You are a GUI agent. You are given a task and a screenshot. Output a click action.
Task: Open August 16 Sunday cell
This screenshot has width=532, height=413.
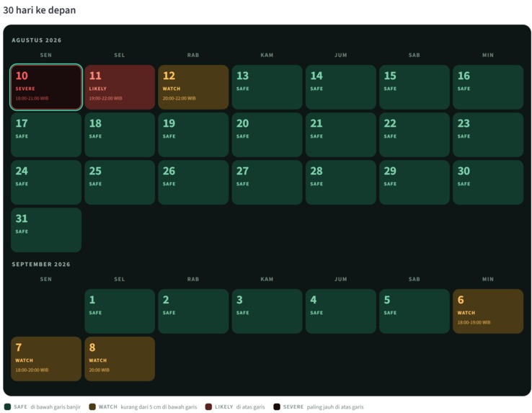pyautogui.click(x=488, y=87)
